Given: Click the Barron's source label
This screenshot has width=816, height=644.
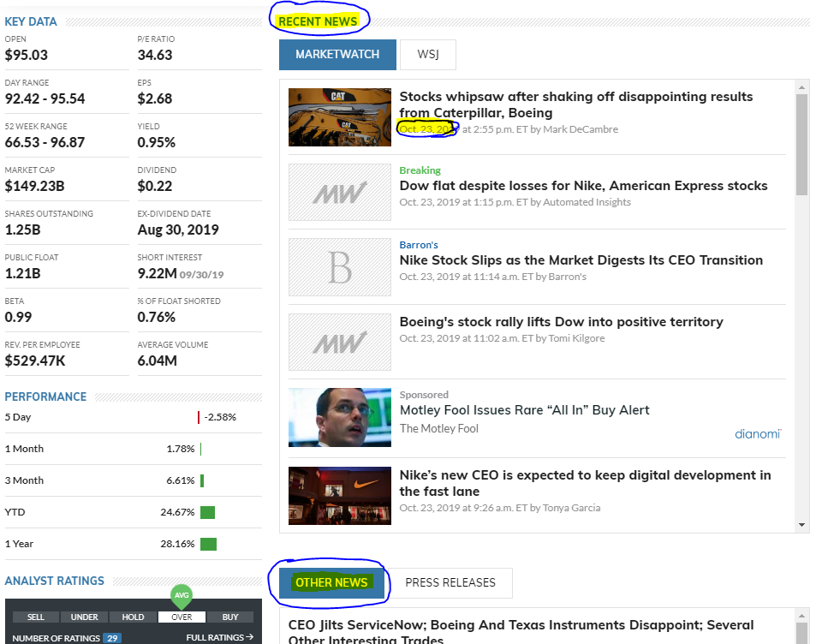Looking at the screenshot, I should 419,245.
